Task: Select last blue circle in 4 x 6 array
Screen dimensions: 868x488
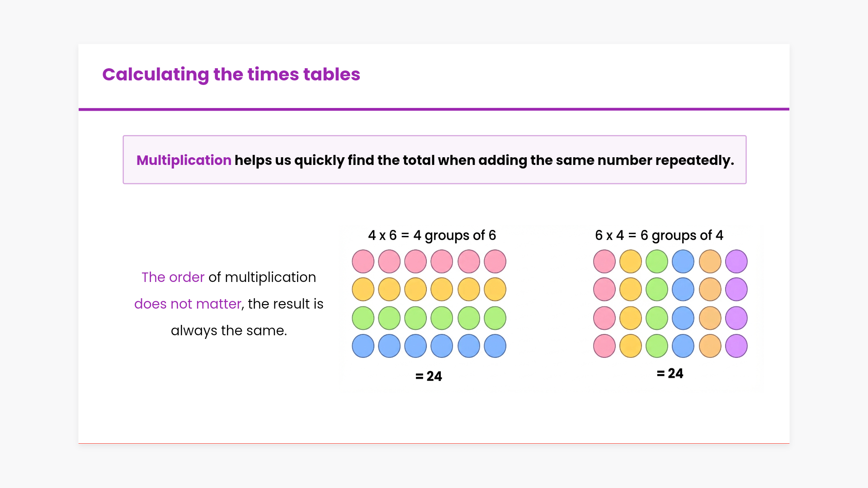Action: [495, 347]
